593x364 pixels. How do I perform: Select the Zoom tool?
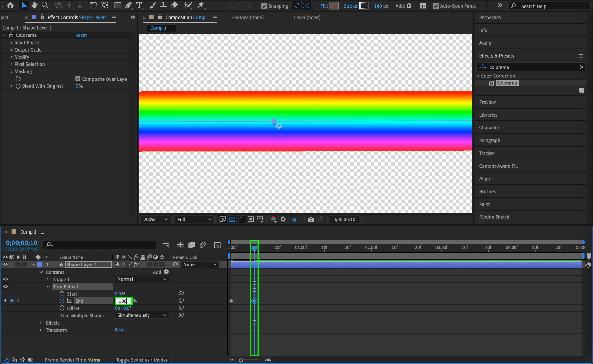(x=45, y=5)
